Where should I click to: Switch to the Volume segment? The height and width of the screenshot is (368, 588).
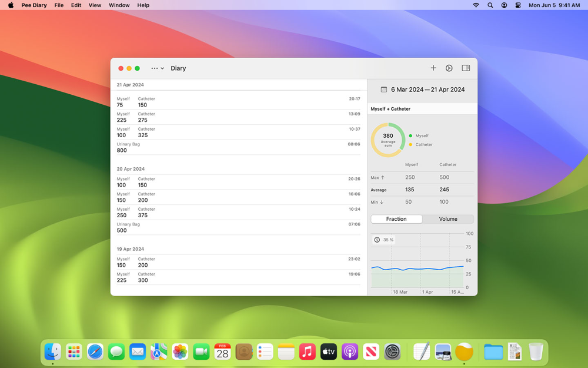point(448,219)
